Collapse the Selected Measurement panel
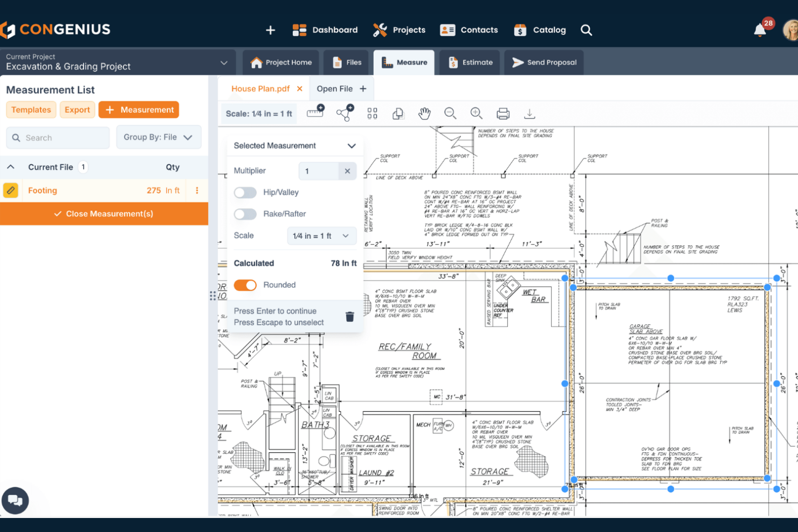Screen dimensions: 798x532 click(x=351, y=146)
